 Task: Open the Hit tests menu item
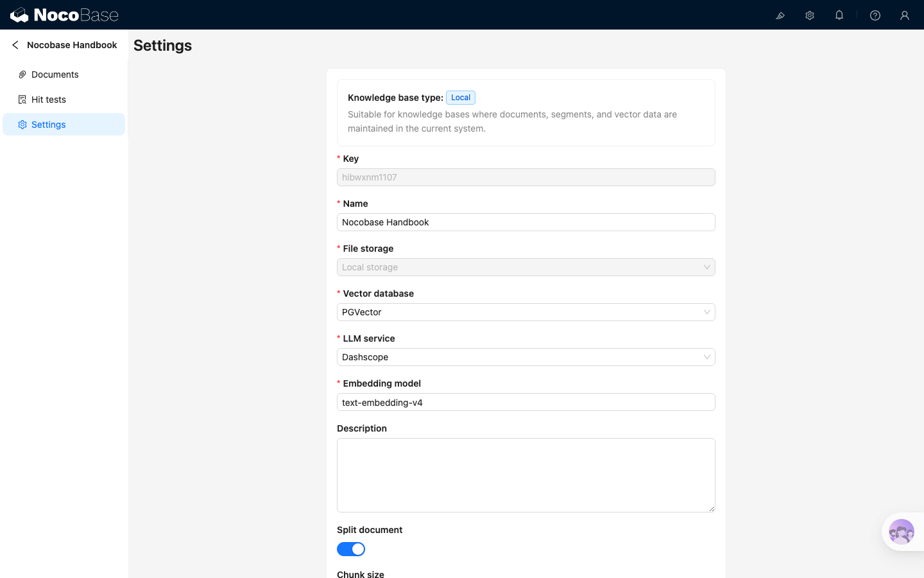pos(64,100)
